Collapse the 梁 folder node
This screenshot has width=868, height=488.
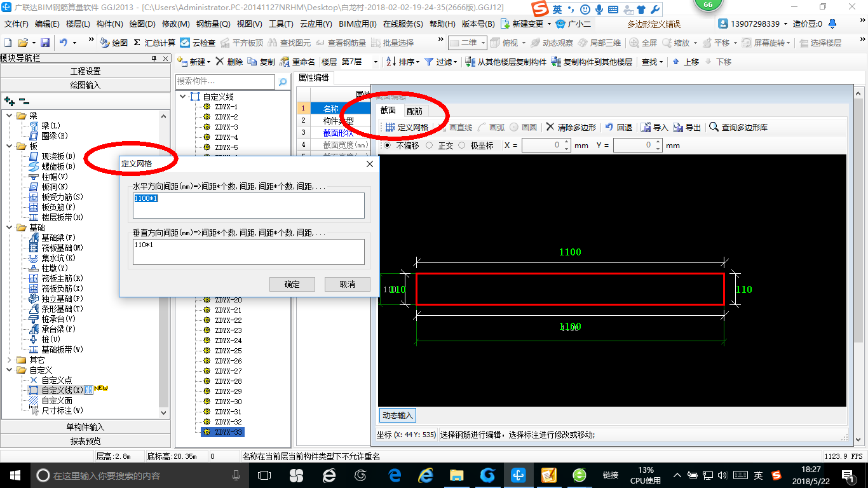(x=9, y=116)
